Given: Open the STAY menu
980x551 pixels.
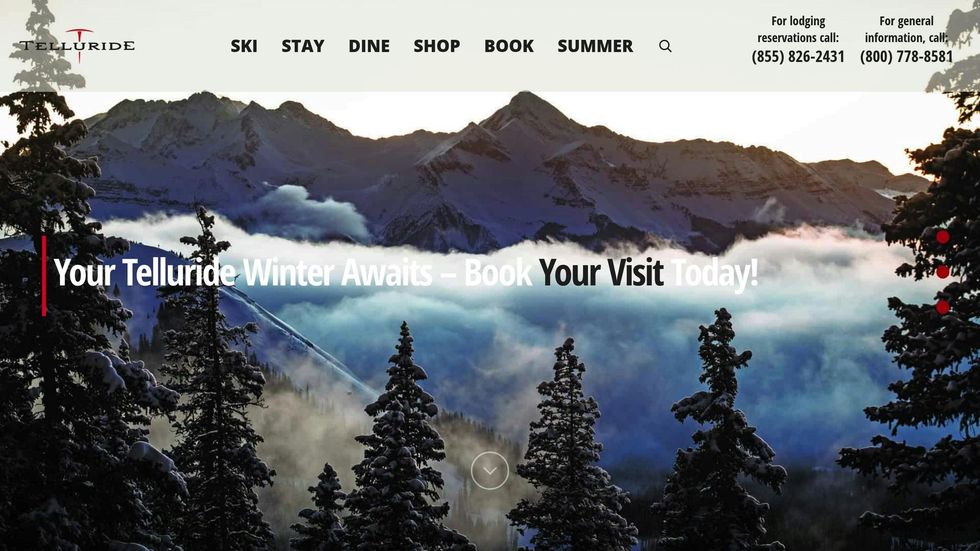Looking at the screenshot, I should 303,46.
